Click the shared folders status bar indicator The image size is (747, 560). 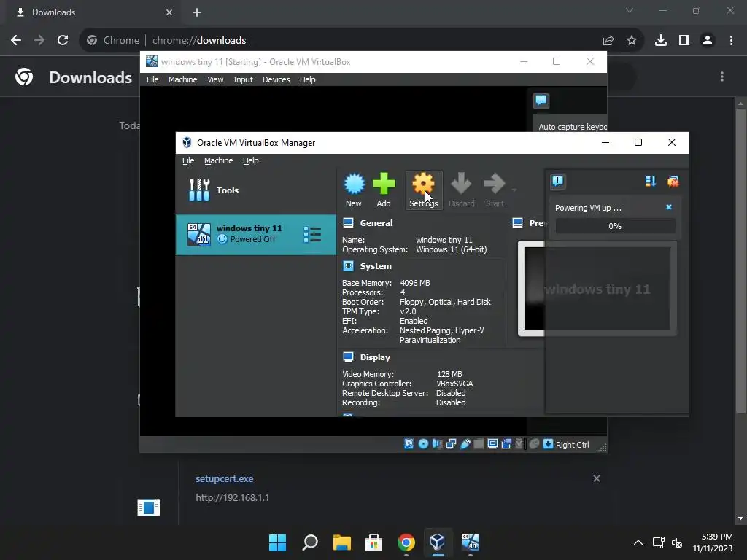(479, 444)
